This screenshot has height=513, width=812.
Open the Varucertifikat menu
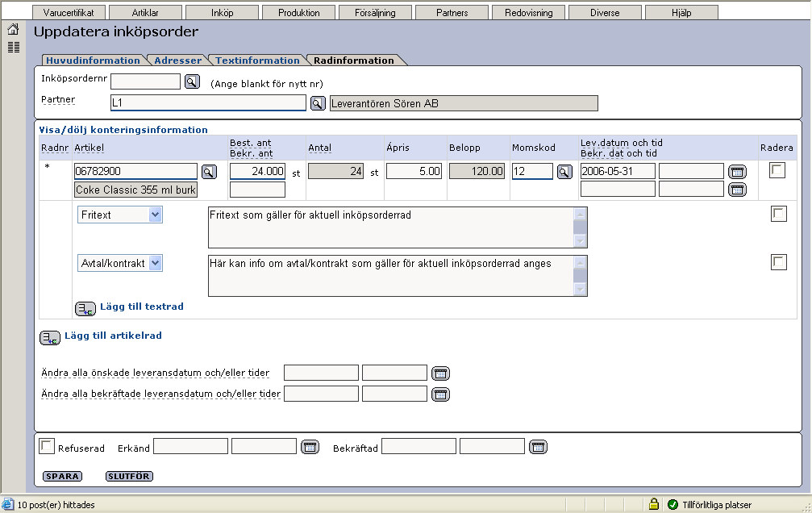[x=69, y=12]
